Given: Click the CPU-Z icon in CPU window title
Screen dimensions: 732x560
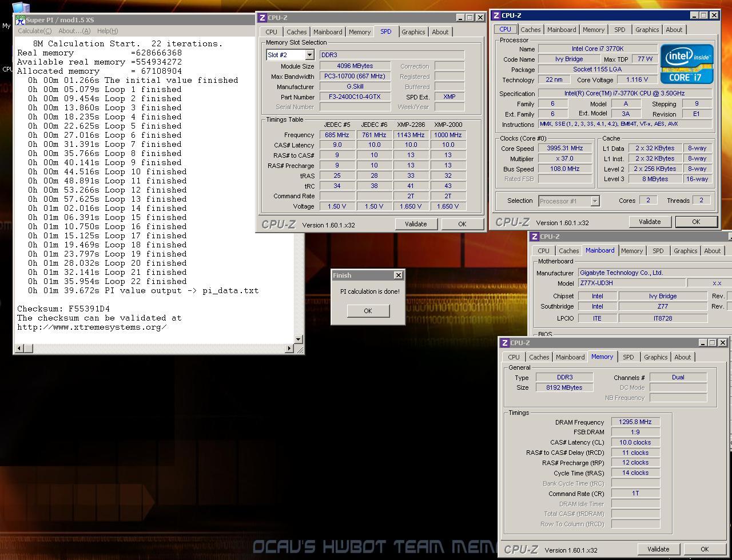Looking at the screenshot, I should [496, 15].
